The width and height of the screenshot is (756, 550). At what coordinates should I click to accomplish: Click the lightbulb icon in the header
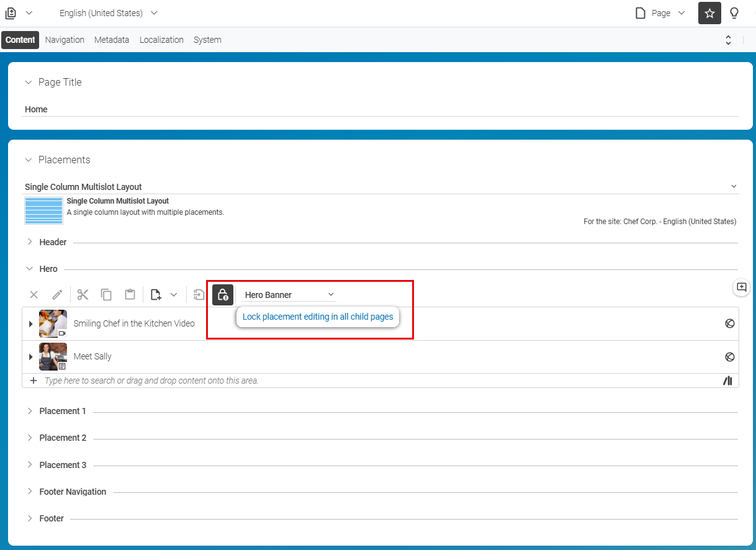[x=734, y=13]
